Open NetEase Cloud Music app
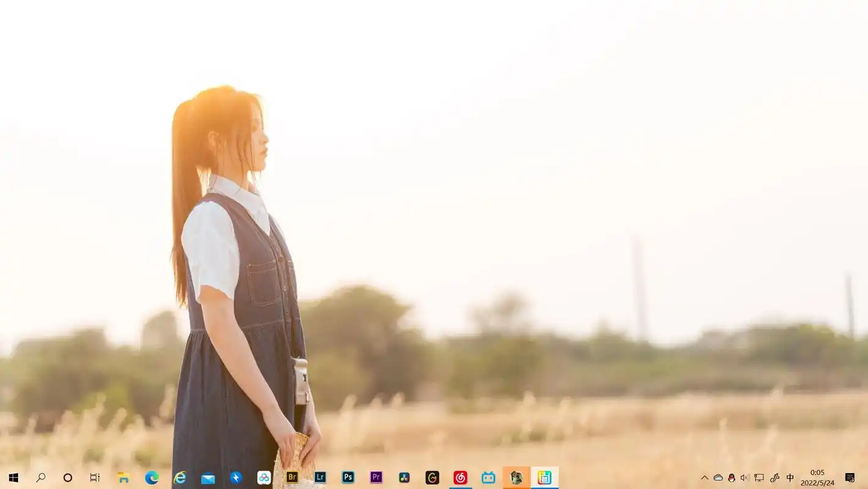The height and width of the screenshot is (489, 868). click(461, 477)
